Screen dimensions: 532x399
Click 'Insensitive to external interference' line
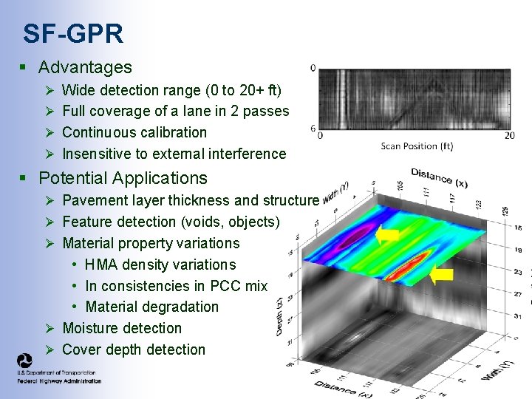pyautogui.click(x=174, y=154)
